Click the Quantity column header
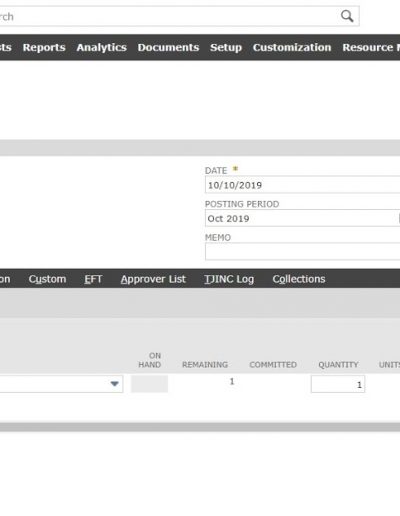Image resolution: width=400 pixels, height=516 pixels. [x=338, y=365]
